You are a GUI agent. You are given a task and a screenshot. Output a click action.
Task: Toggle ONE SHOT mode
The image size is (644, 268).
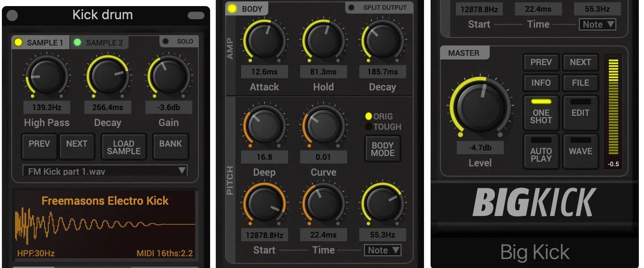tap(541, 112)
